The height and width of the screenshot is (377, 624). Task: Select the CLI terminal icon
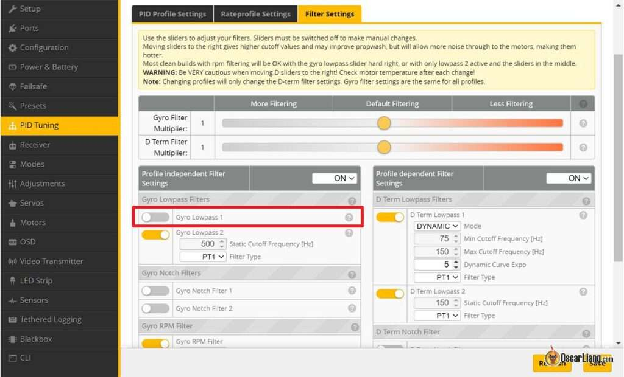(12, 358)
